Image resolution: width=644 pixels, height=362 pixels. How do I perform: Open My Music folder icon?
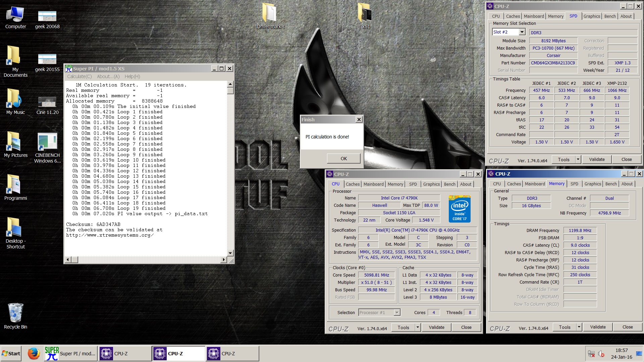(x=15, y=102)
